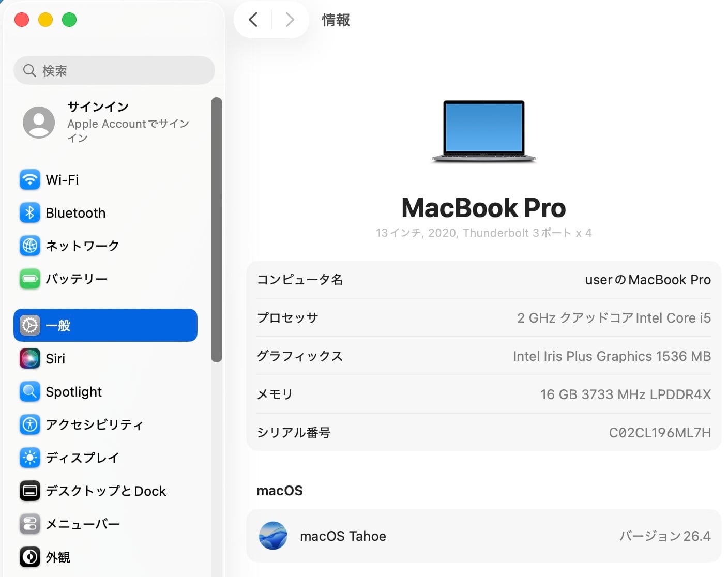Open 外観 appearance icon

(30, 557)
